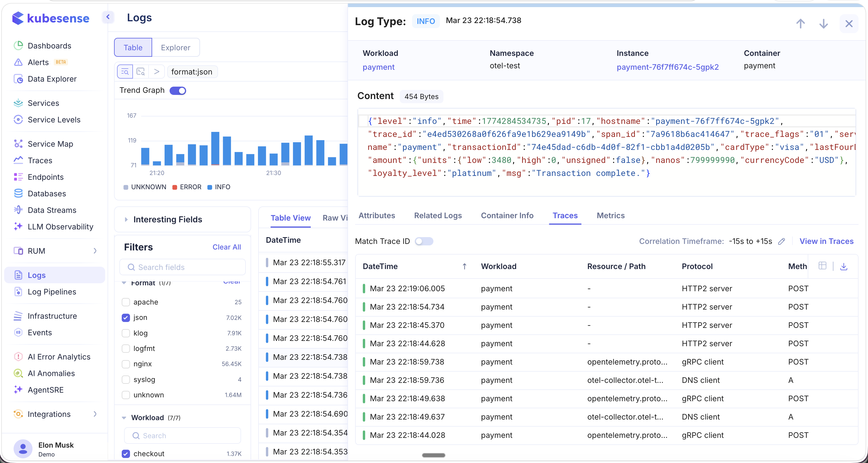Collapse the sidebar with chevron button
The width and height of the screenshot is (868, 463).
point(108,17)
